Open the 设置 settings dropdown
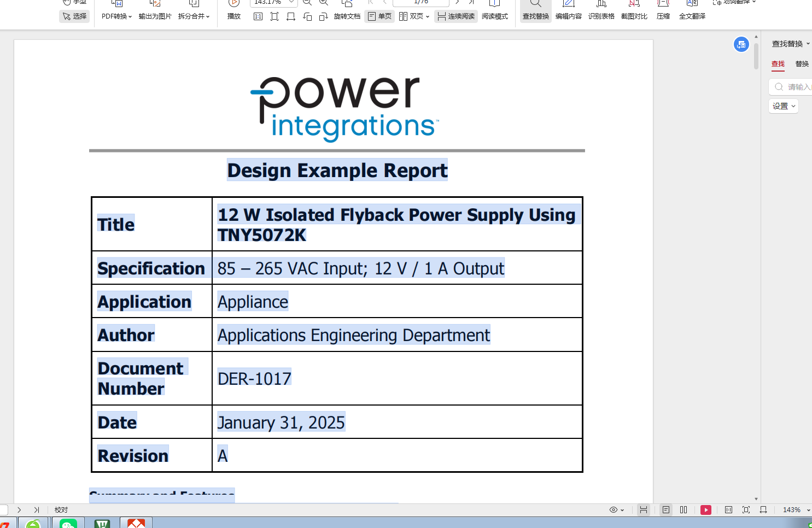Screen dimensions: 812x528 [x=784, y=106]
